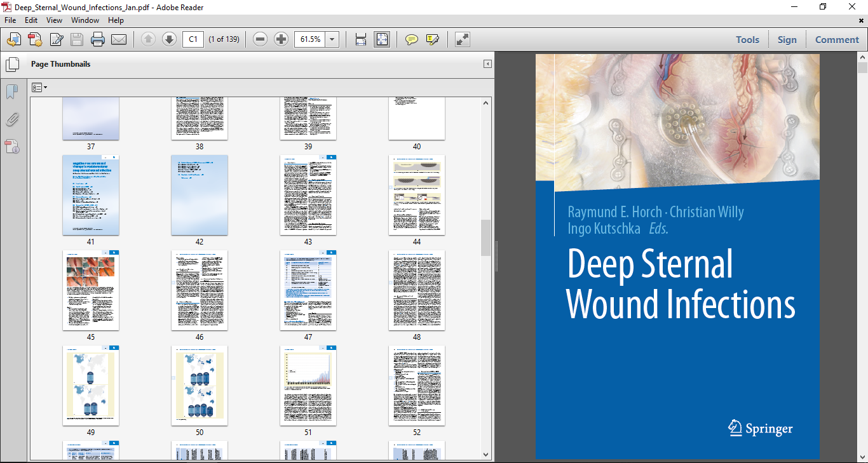Open the Page Thumbnails pane icon
This screenshot has height=463, width=868.
click(12, 64)
